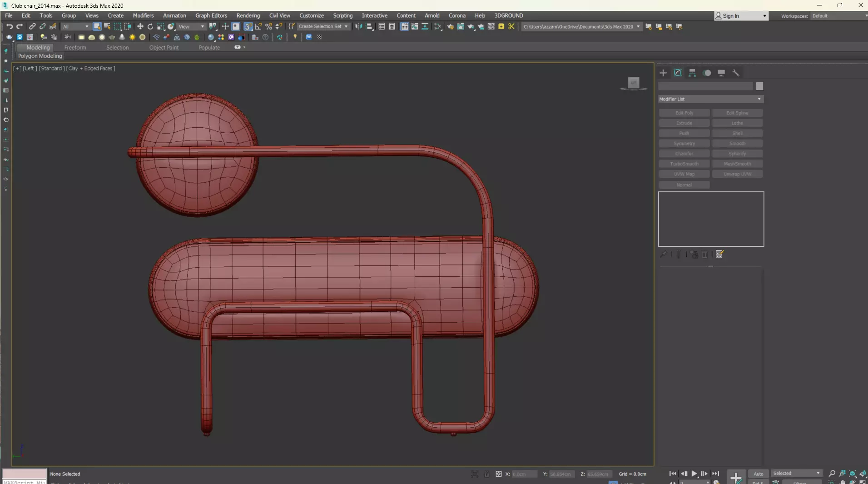Toggle Selection Lock padlock
Viewport: 868px width, 484px height.
tap(486, 474)
